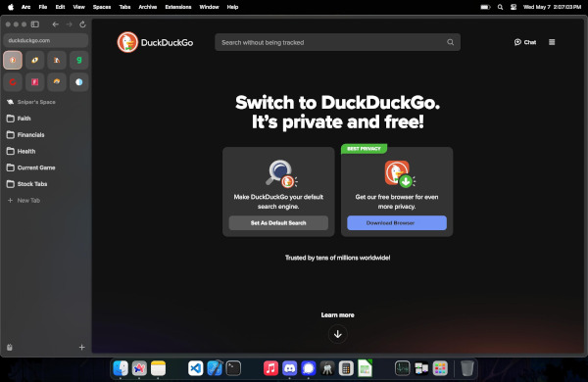Open Signal from the Dock
Screen dimensions: 588x382
tap(309, 368)
